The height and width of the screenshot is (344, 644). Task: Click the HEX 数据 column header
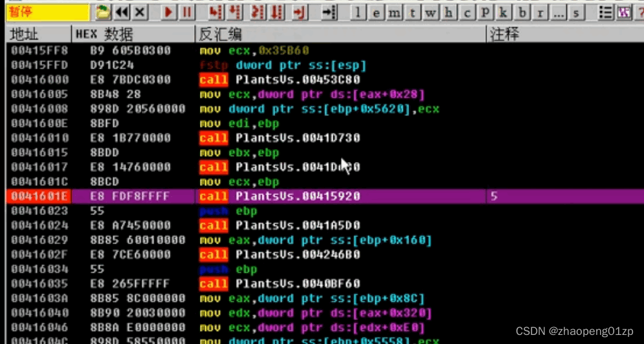(133, 34)
